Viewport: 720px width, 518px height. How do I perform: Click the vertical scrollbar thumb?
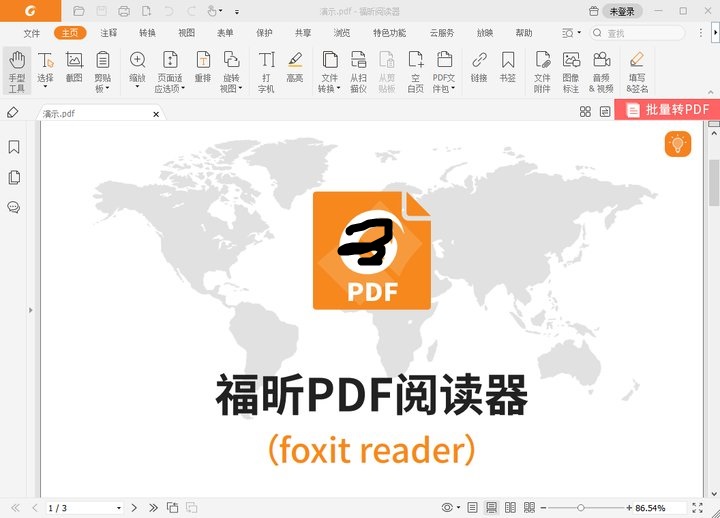click(714, 183)
